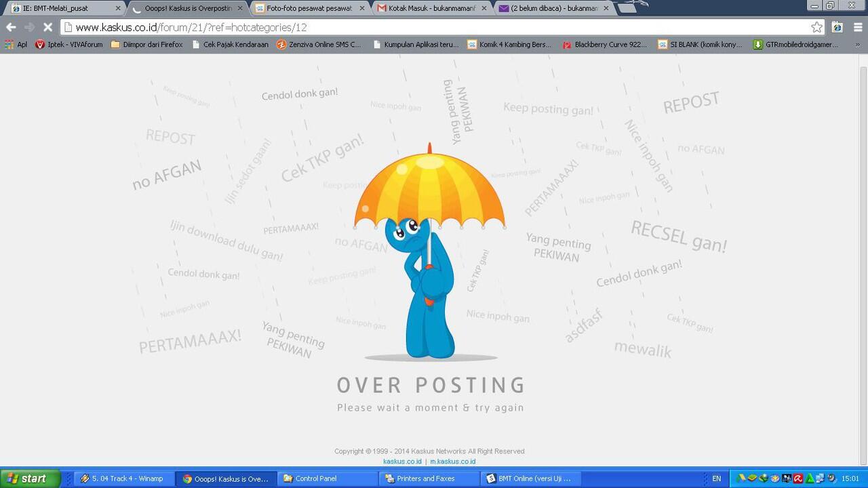Screen dimensions: 868x488
Task: Open Winamp from the taskbar
Action: tap(122, 479)
